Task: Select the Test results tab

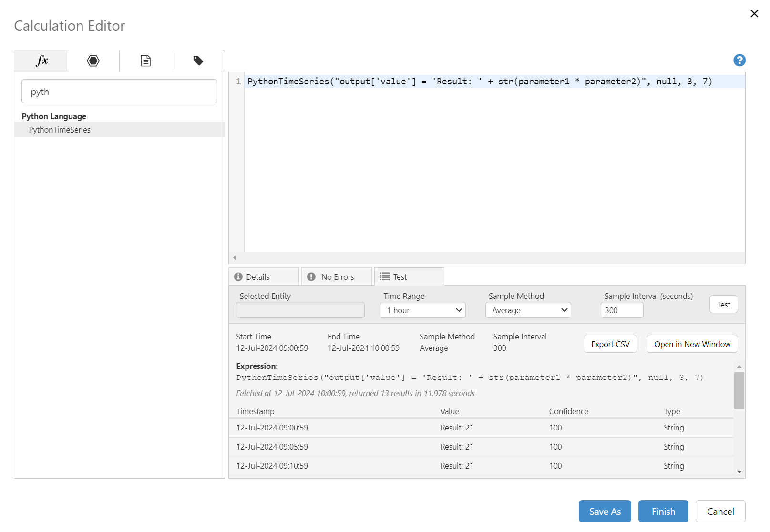Action: pos(409,277)
